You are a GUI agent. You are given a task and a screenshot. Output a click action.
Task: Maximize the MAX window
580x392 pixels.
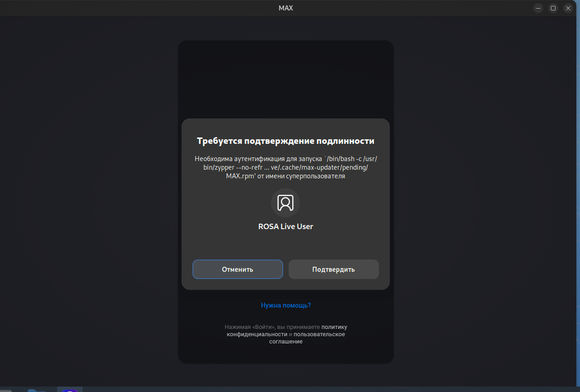click(x=553, y=8)
